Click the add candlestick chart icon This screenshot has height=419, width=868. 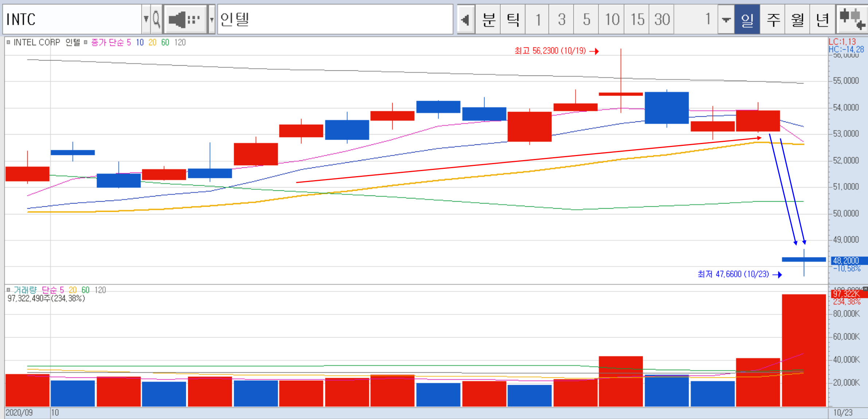852,19
